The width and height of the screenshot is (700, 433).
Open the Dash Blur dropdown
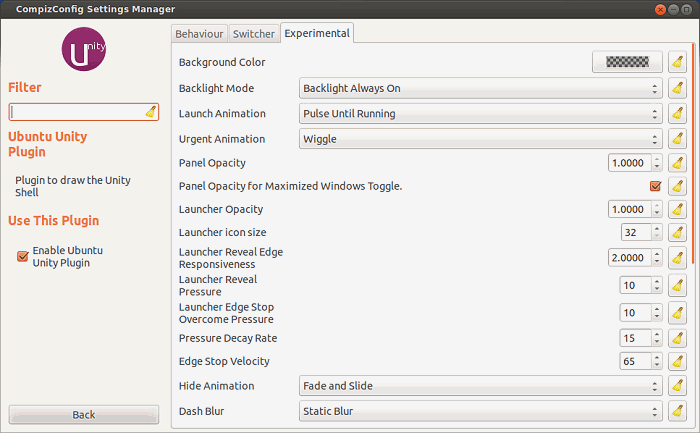pyautogui.click(x=480, y=411)
